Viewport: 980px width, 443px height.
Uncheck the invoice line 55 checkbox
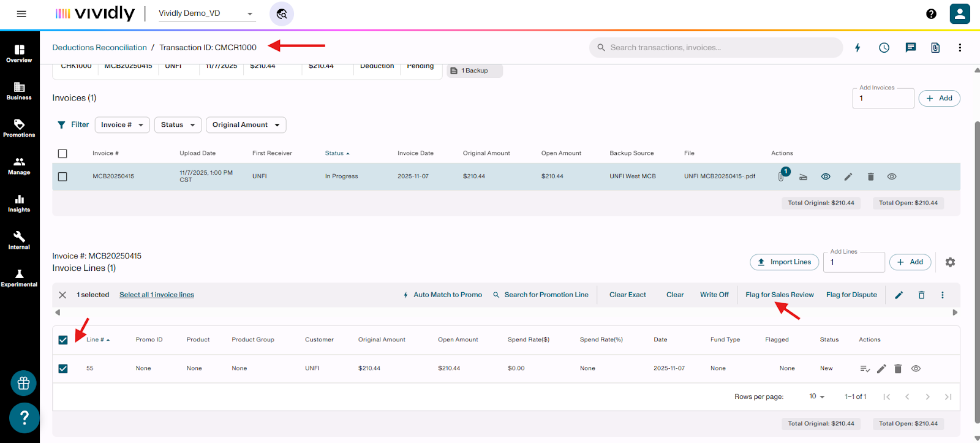(x=63, y=369)
